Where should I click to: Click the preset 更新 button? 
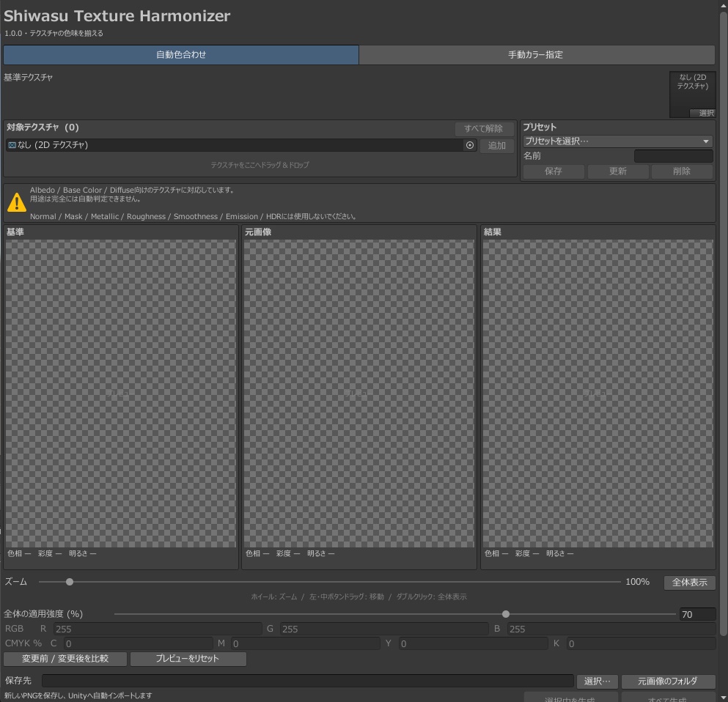pyautogui.click(x=618, y=171)
